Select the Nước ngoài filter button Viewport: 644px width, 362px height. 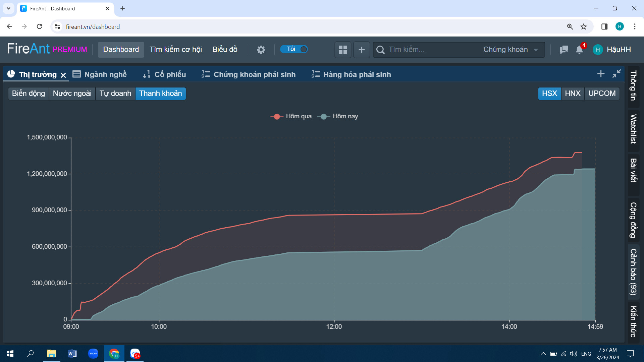tap(72, 94)
